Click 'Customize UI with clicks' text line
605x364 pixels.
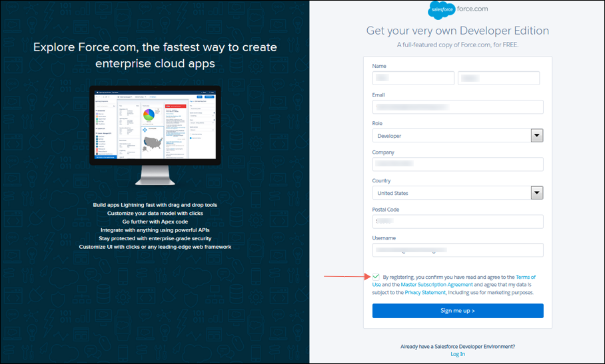coord(155,247)
